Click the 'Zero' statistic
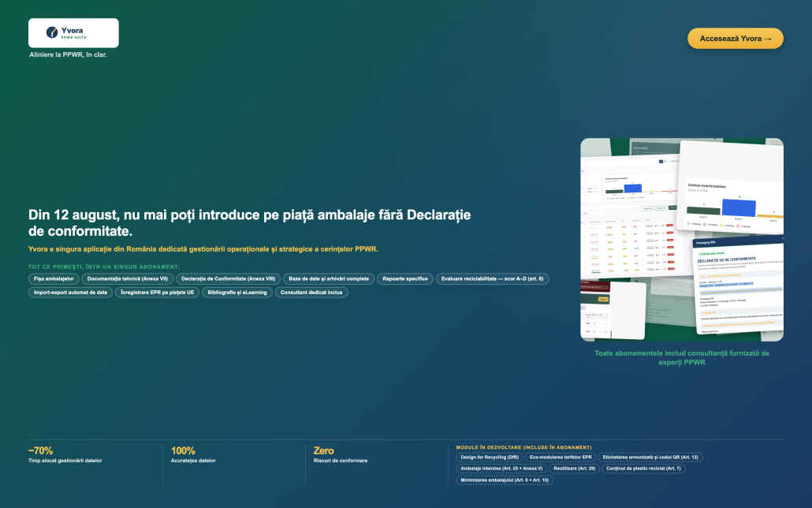 [x=324, y=450]
